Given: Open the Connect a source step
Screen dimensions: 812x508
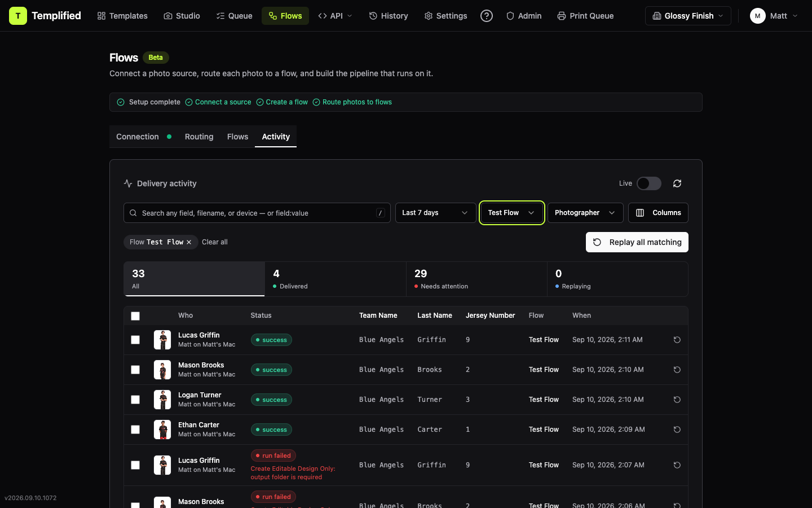Looking at the screenshot, I should (x=218, y=102).
